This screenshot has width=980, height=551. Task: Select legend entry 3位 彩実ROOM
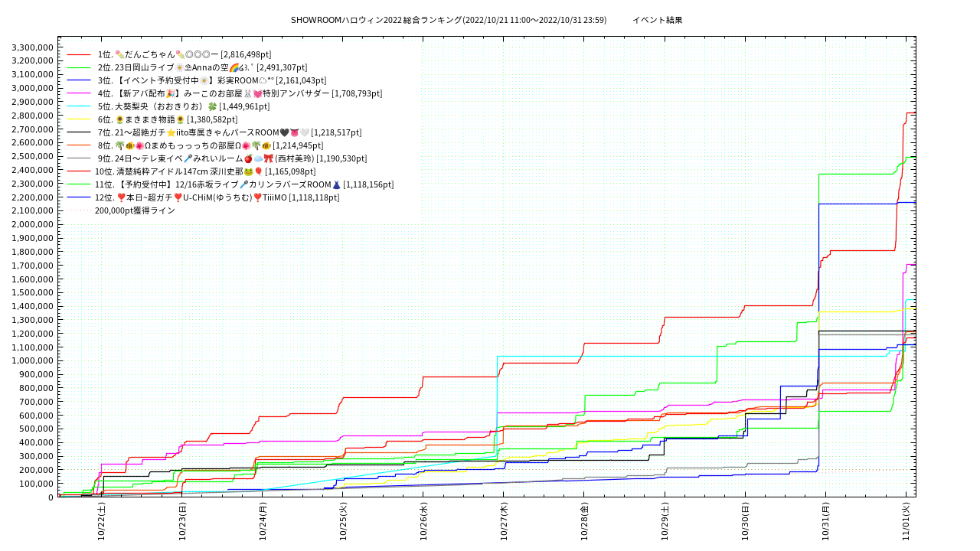coord(212,80)
